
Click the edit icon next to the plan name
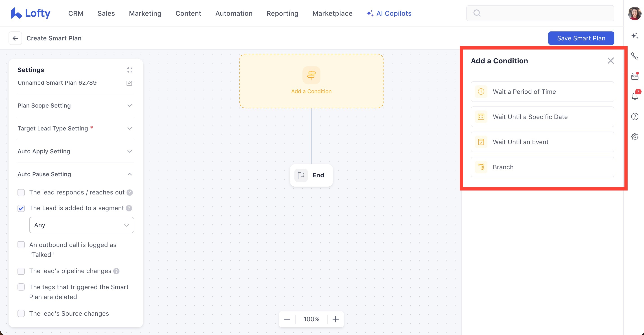pos(129,83)
